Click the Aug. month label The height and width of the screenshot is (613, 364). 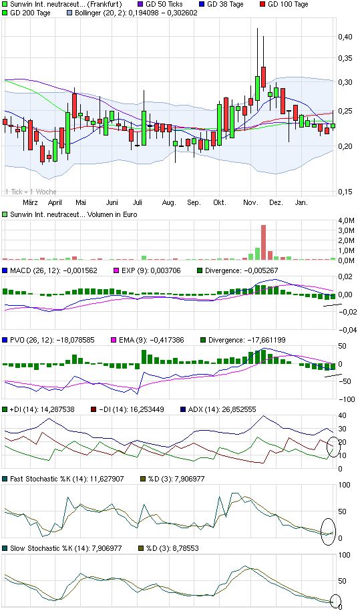(x=169, y=202)
